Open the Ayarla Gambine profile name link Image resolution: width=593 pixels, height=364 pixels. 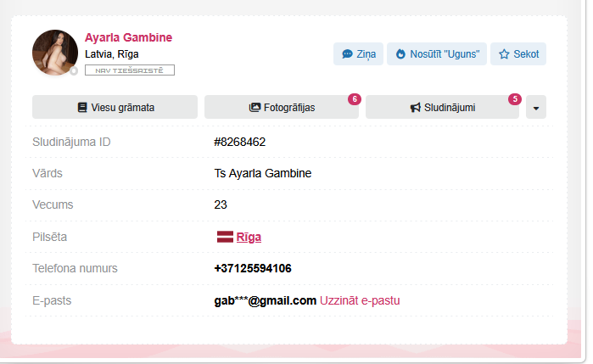coord(128,37)
